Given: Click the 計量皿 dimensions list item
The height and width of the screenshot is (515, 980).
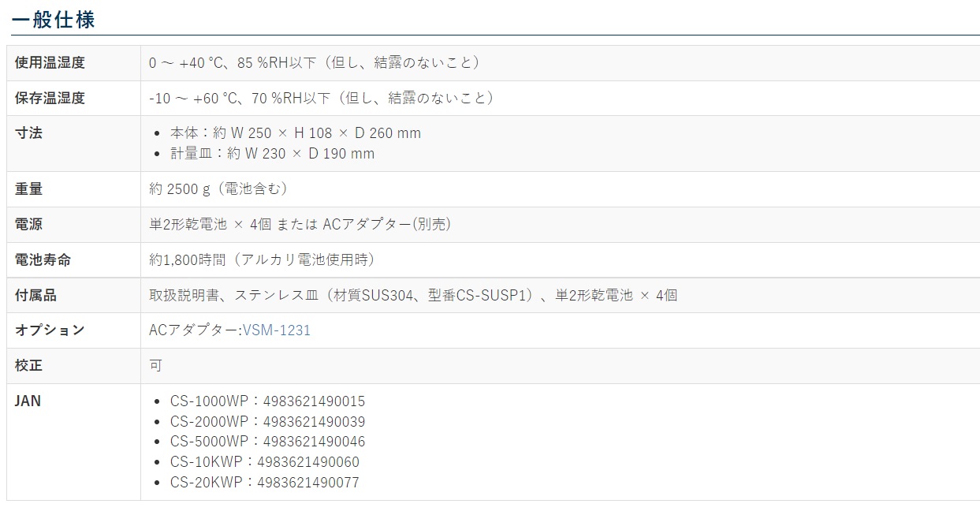Looking at the screenshot, I should (x=272, y=154).
